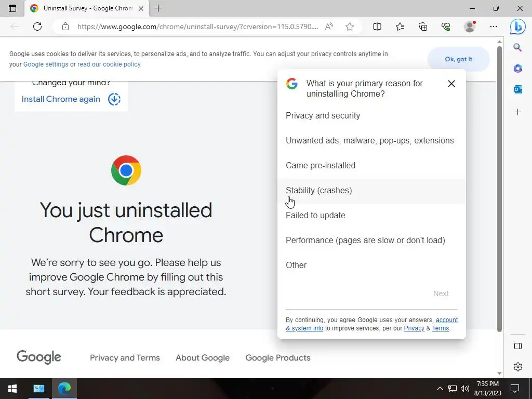Click scrollbar down arrow
This screenshot has width=532, height=399.
499,373
